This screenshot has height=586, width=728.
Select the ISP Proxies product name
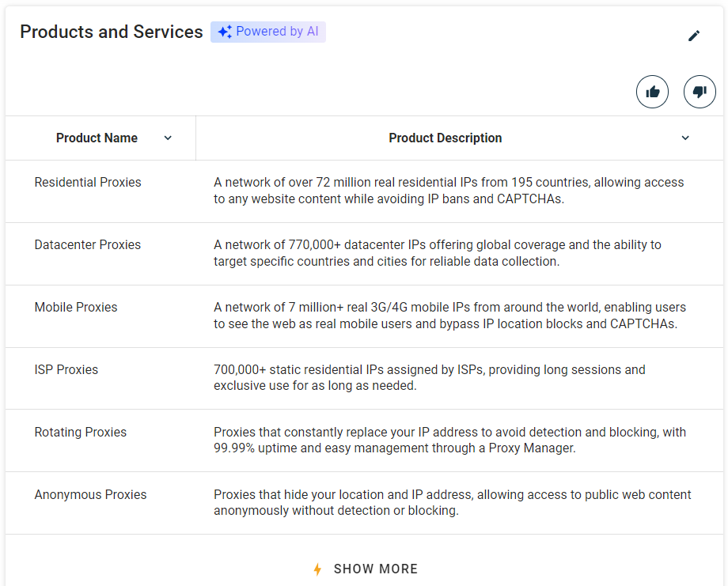[66, 369]
